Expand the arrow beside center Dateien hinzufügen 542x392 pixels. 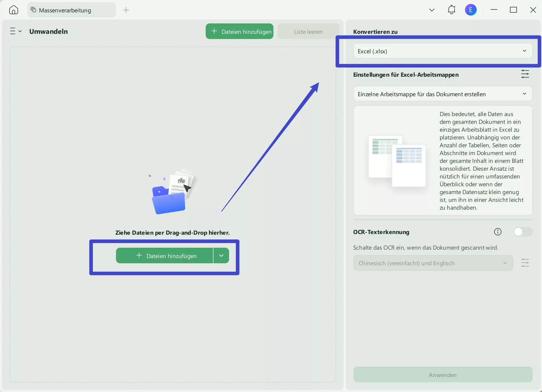point(221,256)
